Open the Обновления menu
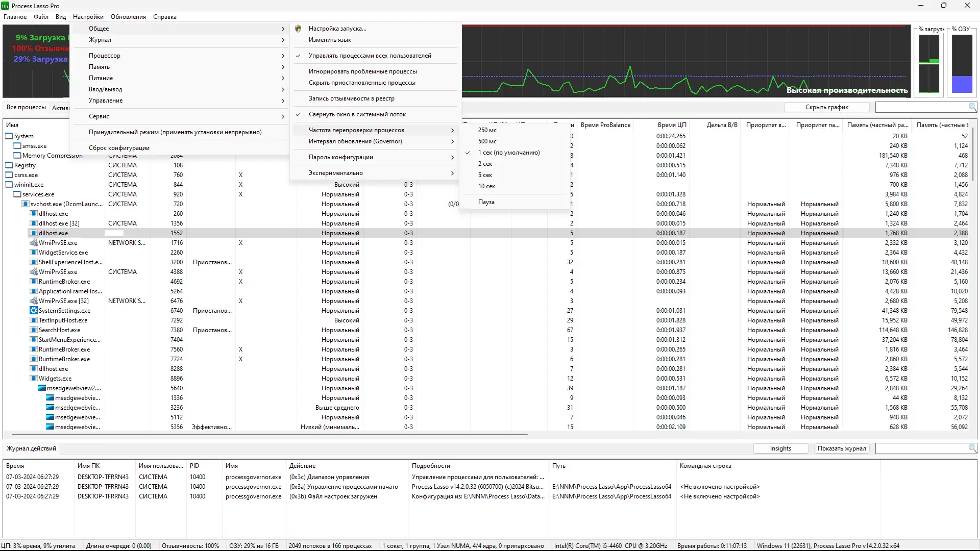 pos(128,17)
